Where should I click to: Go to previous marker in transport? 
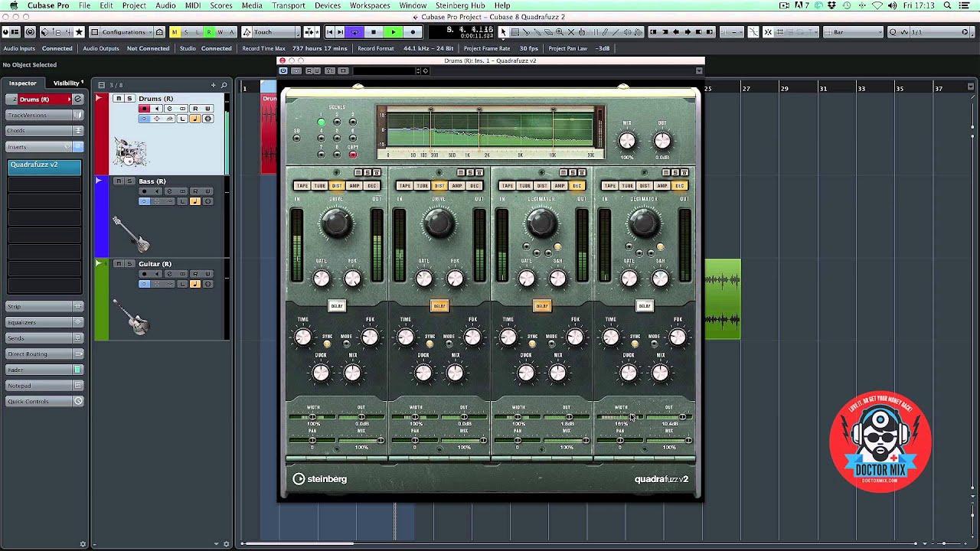click(x=329, y=32)
